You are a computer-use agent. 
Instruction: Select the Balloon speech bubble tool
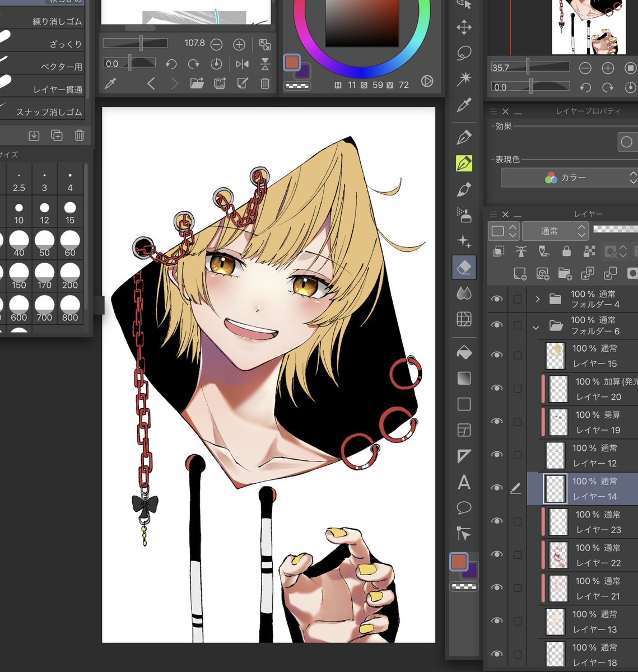pos(464,508)
